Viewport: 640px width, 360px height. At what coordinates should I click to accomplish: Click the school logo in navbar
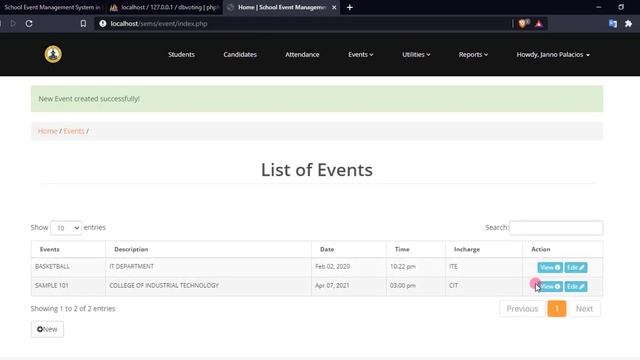coord(53,54)
